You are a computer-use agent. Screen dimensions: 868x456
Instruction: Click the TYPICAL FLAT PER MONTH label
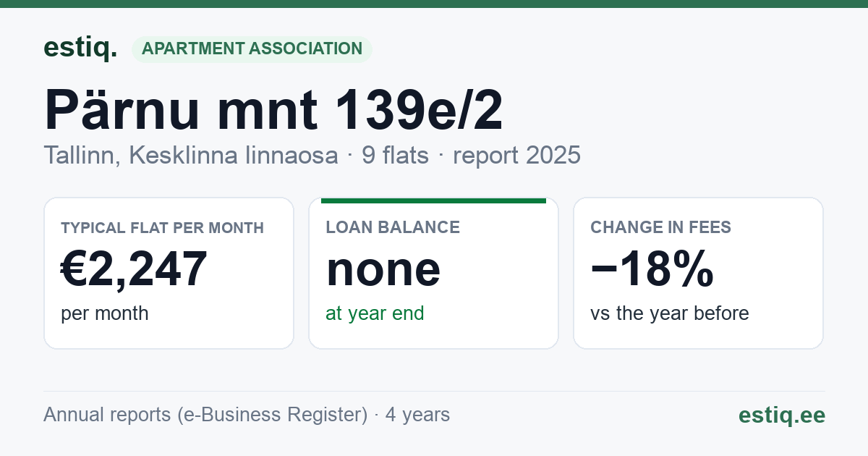[163, 227]
